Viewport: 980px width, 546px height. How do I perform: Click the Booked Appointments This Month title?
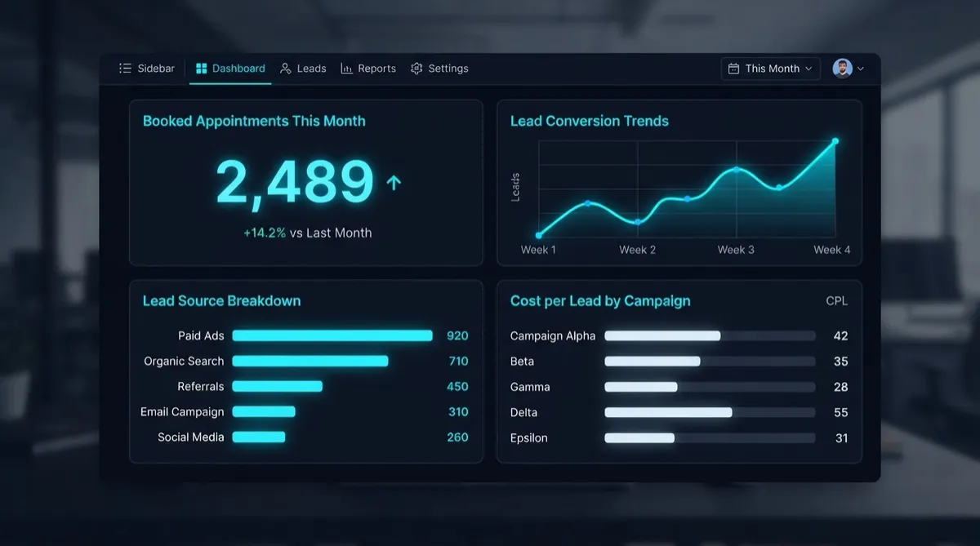pyautogui.click(x=254, y=121)
